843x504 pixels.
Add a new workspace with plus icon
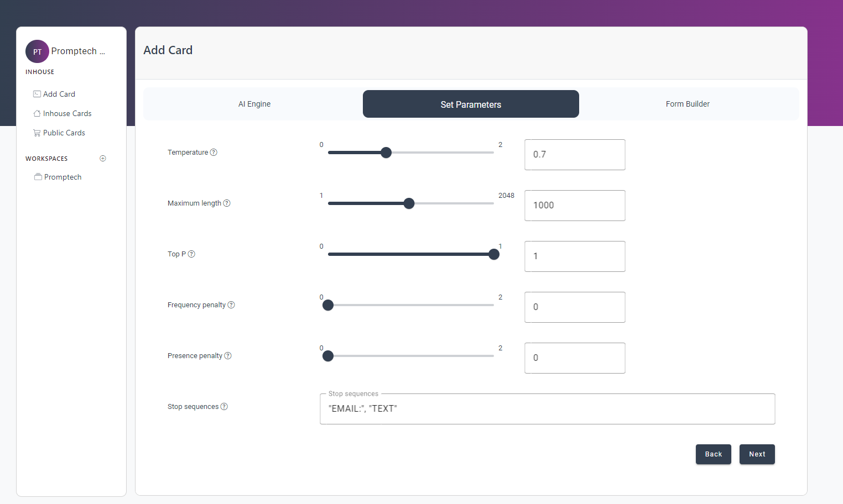103,158
